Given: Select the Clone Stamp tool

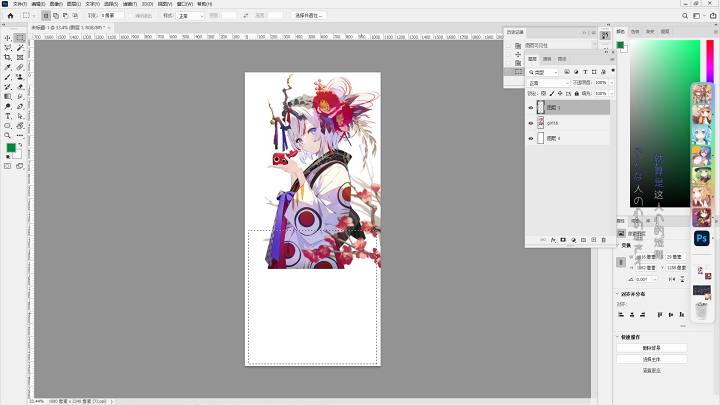Looking at the screenshot, I should (x=20, y=77).
